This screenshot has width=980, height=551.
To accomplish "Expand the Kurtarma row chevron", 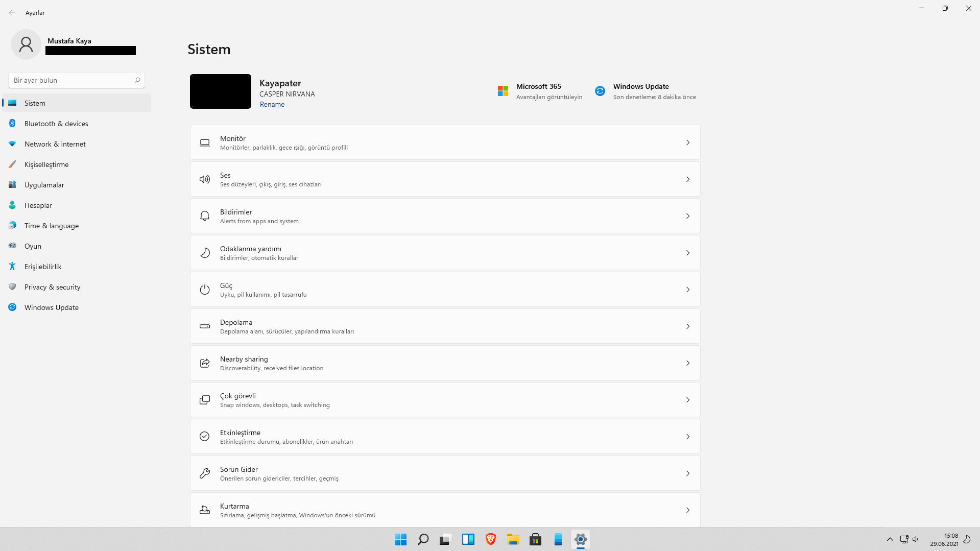I will coord(688,510).
